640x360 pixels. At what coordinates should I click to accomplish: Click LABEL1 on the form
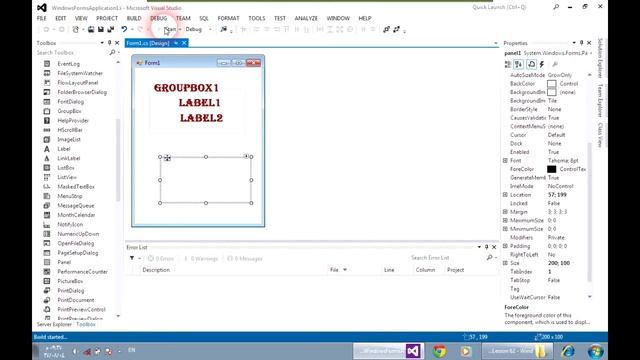[200, 103]
